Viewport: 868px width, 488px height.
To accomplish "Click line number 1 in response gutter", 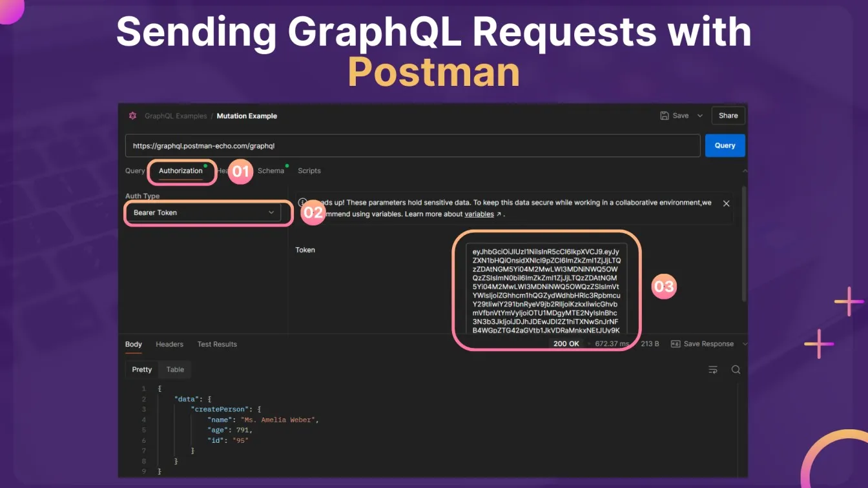I will coord(143,389).
